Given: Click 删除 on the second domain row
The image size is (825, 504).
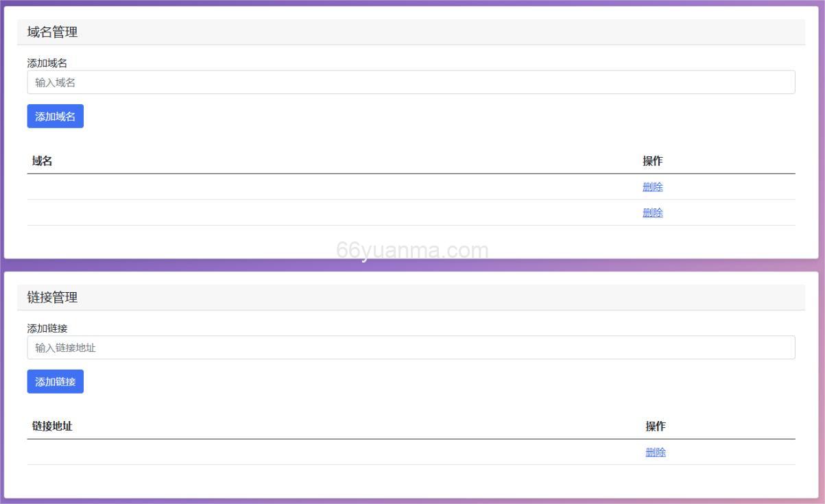Looking at the screenshot, I should tap(652, 213).
